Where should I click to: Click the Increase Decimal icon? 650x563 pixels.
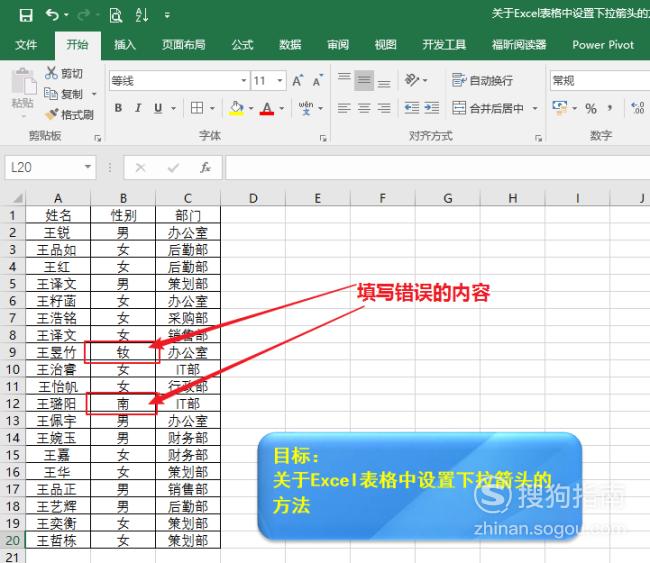point(638,108)
